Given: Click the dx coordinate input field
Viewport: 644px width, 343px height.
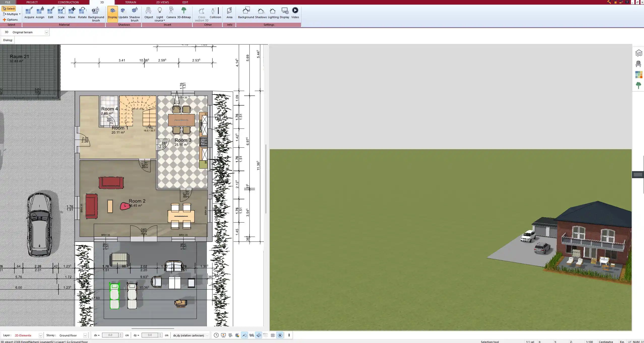Looking at the screenshot, I should coord(111,335).
